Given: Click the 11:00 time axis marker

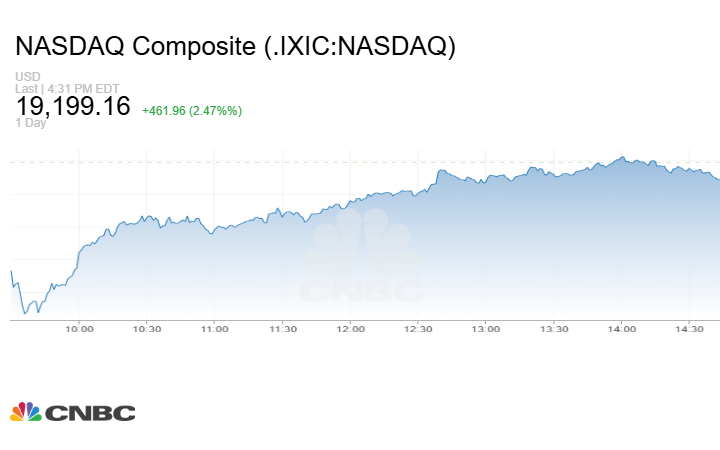Looking at the screenshot, I should tap(214, 328).
